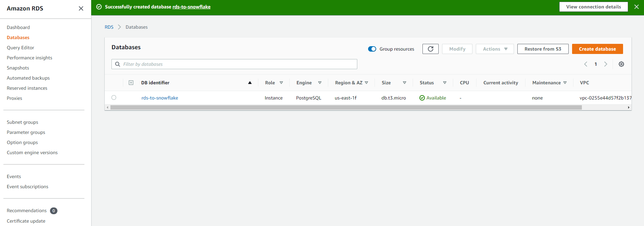The height and width of the screenshot is (226, 644).
Task: Click the Create database button
Action: (597, 49)
